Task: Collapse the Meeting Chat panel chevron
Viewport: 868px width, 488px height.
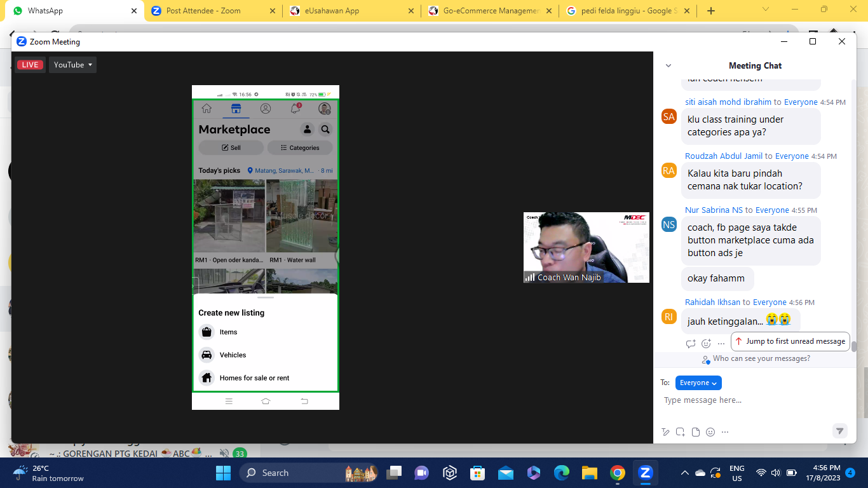Action: (x=668, y=65)
